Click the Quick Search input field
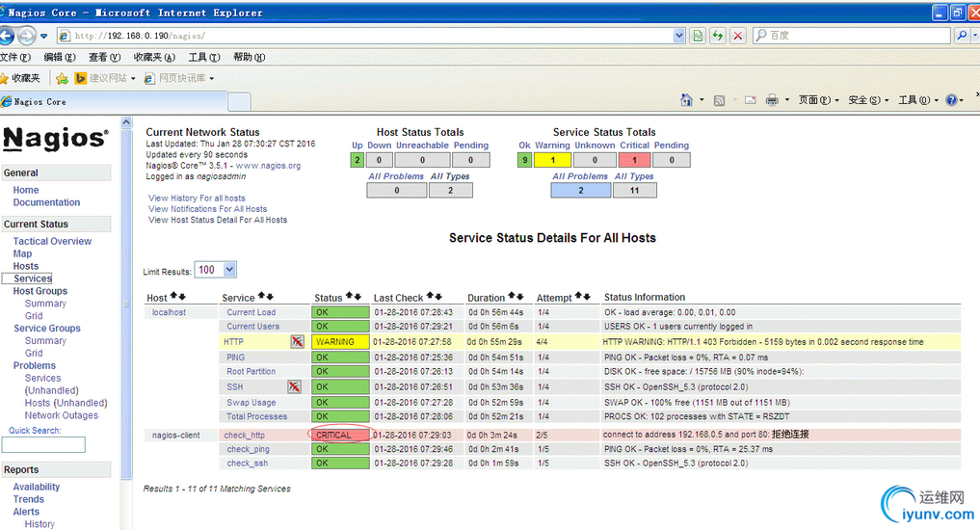 43,445
